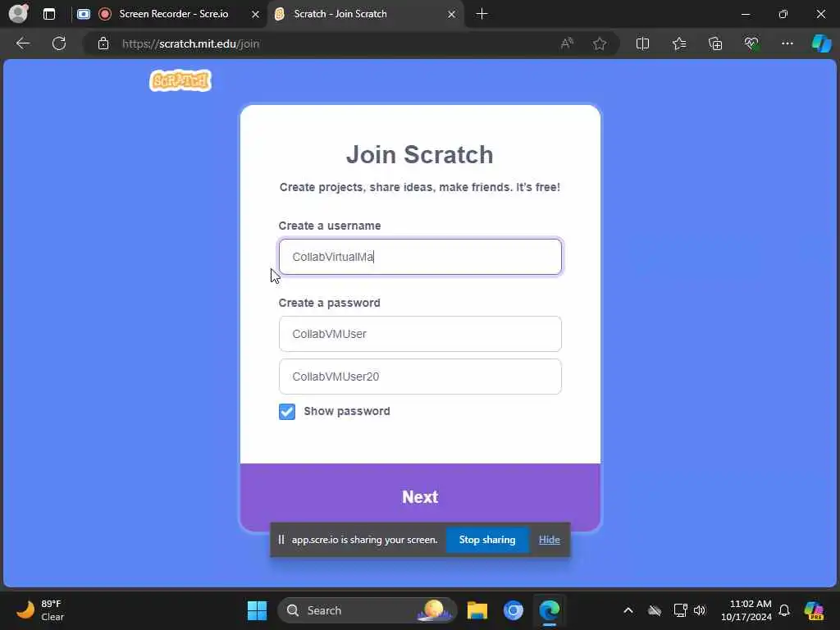Open the Read aloud icon

coord(567,43)
